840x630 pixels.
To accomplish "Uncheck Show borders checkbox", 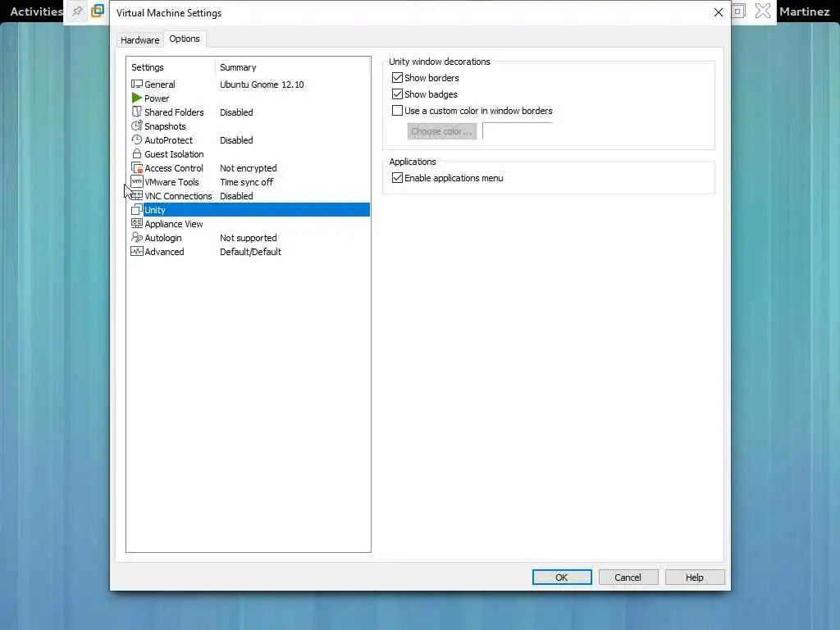I will point(397,78).
